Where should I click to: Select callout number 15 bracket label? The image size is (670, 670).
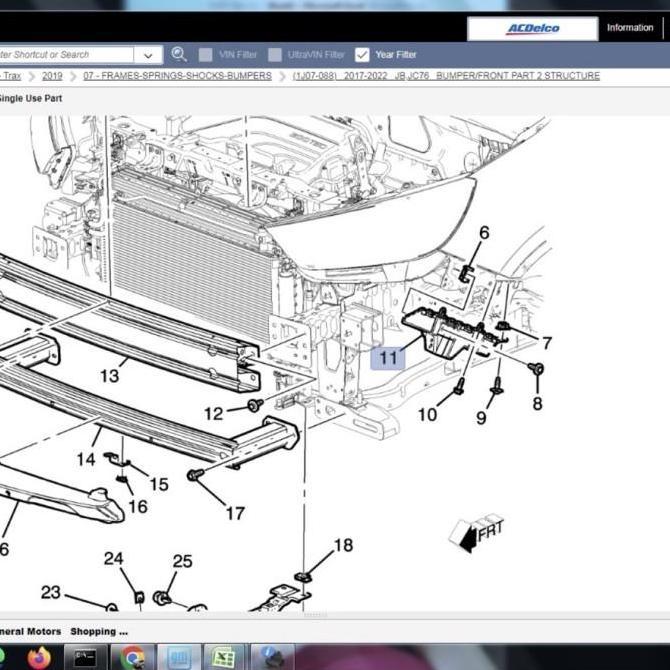pos(159,485)
